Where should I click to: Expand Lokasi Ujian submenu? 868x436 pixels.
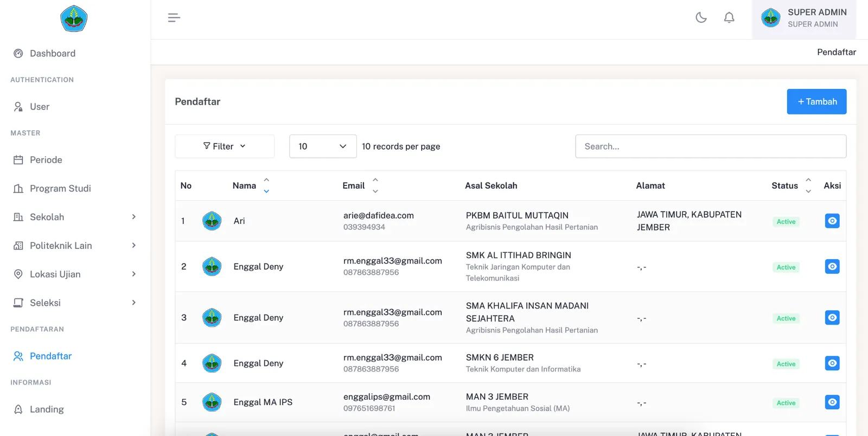[x=75, y=274]
